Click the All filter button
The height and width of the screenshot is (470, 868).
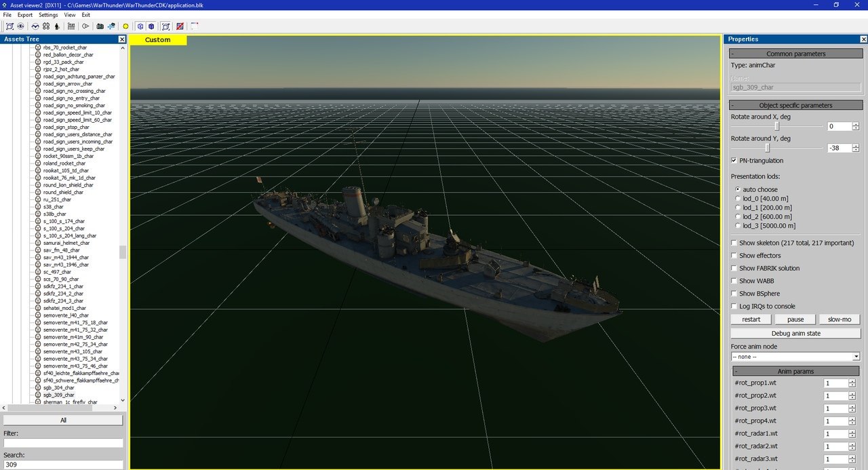pos(63,420)
